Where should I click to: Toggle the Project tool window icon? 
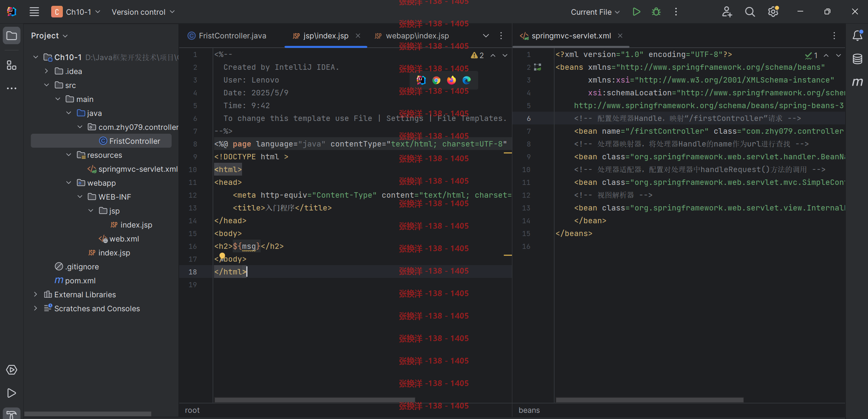coord(12,36)
